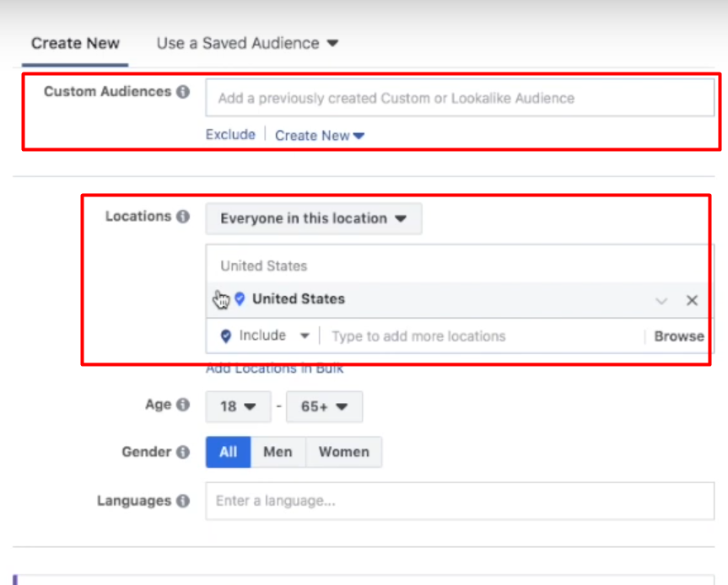This screenshot has width=728, height=585.
Task: Select Men gender option
Action: (x=278, y=452)
